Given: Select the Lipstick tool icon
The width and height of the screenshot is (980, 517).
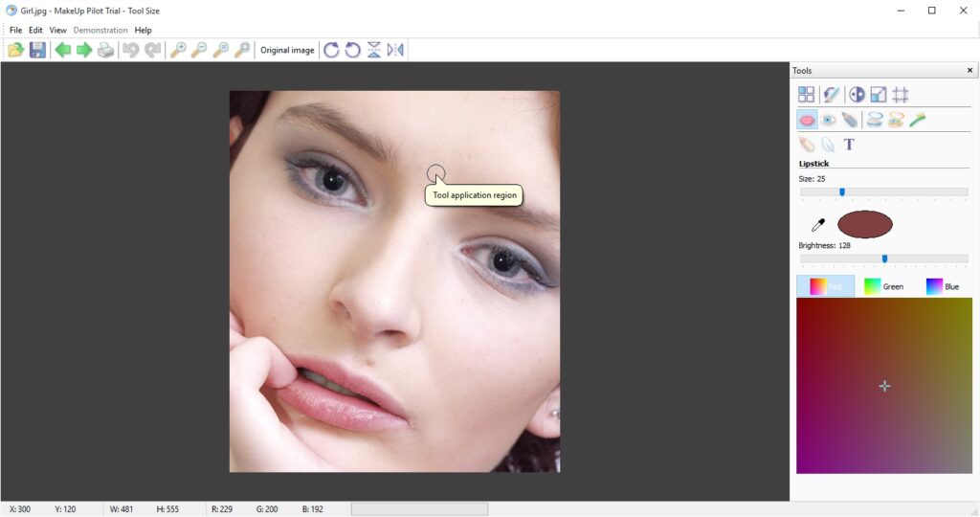Looking at the screenshot, I should tap(807, 120).
